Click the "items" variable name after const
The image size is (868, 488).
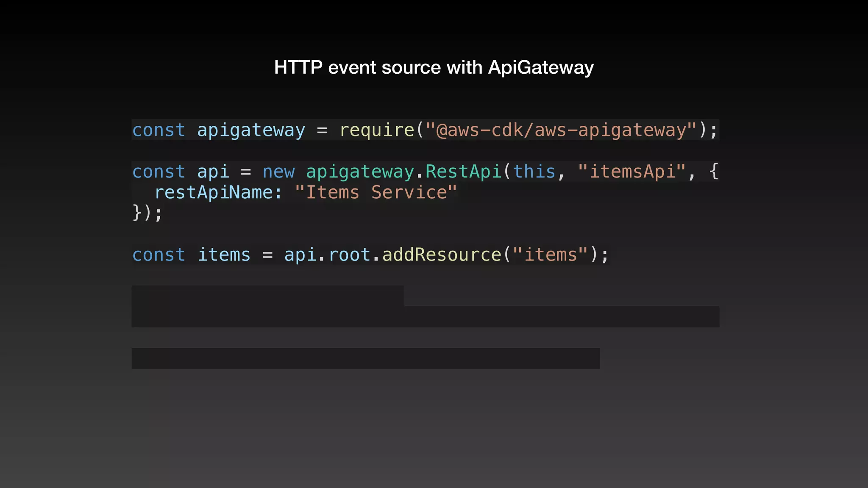224,255
